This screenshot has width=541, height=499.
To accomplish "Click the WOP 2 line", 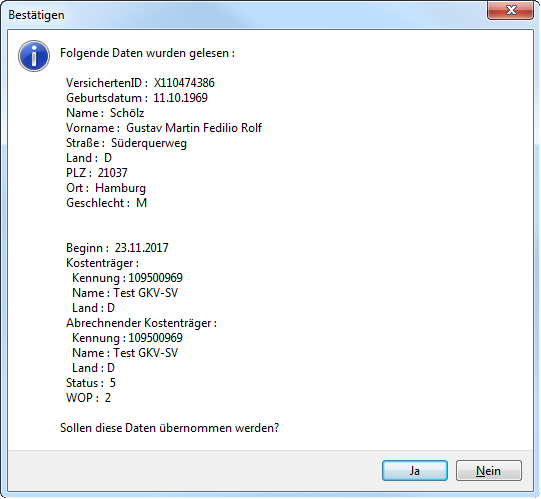I will click(88, 398).
